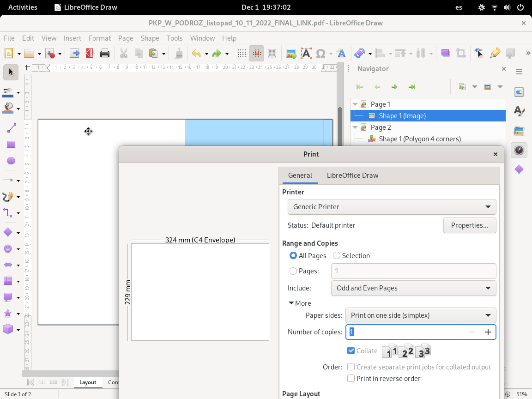Open the Generic Printer dropdown
Screen dimensions: 532x399
392,207
